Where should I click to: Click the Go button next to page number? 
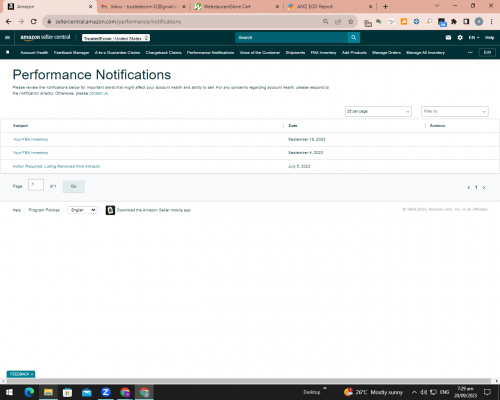(73, 186)
